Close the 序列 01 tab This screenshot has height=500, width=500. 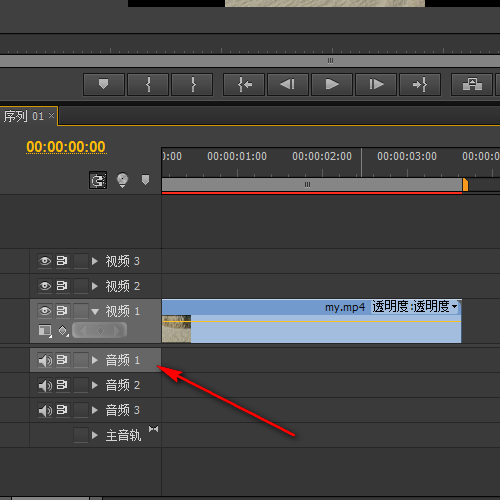coord(51,115)
